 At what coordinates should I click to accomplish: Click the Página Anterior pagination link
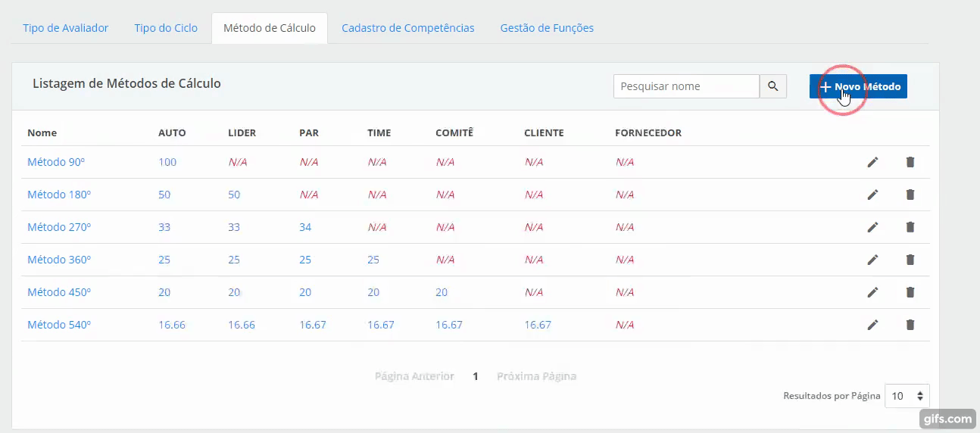(x=414, y=376)
